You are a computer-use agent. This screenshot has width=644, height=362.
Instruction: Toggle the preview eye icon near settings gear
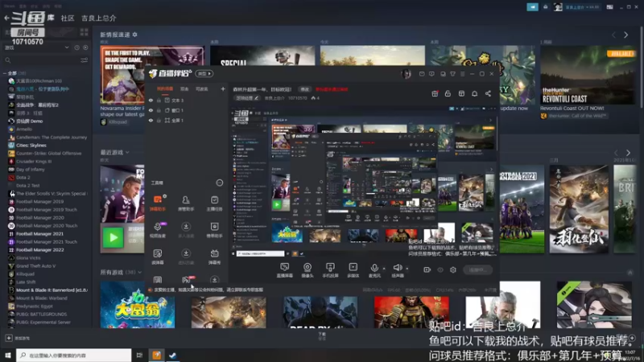click(x=440, y=269)
